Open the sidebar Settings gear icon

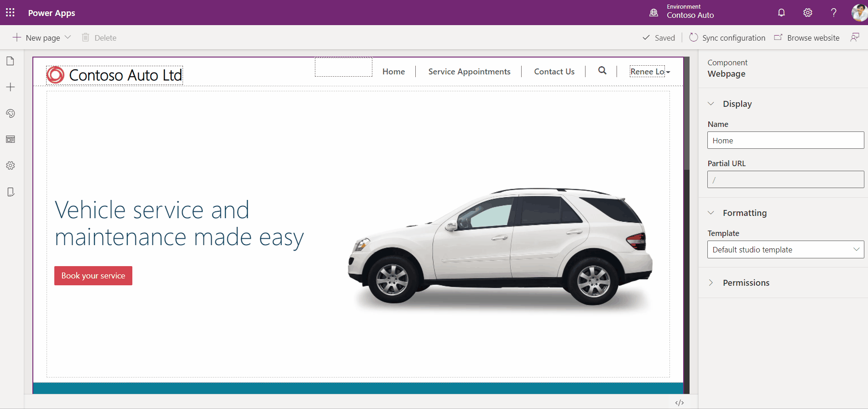10,165
